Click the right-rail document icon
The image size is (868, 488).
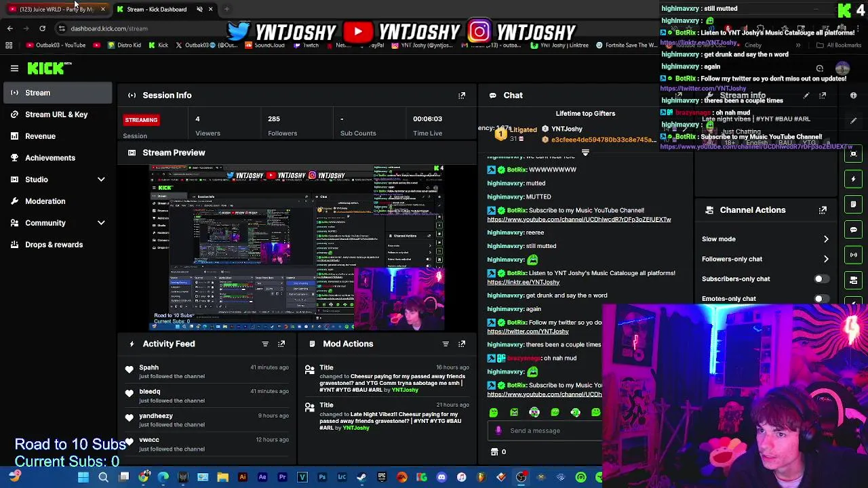click(x=853, y=204)
